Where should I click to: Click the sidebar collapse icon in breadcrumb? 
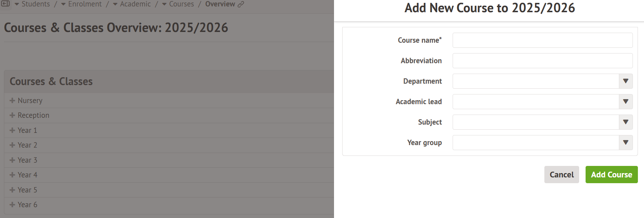pyautogui.click(x=6, y=4)
